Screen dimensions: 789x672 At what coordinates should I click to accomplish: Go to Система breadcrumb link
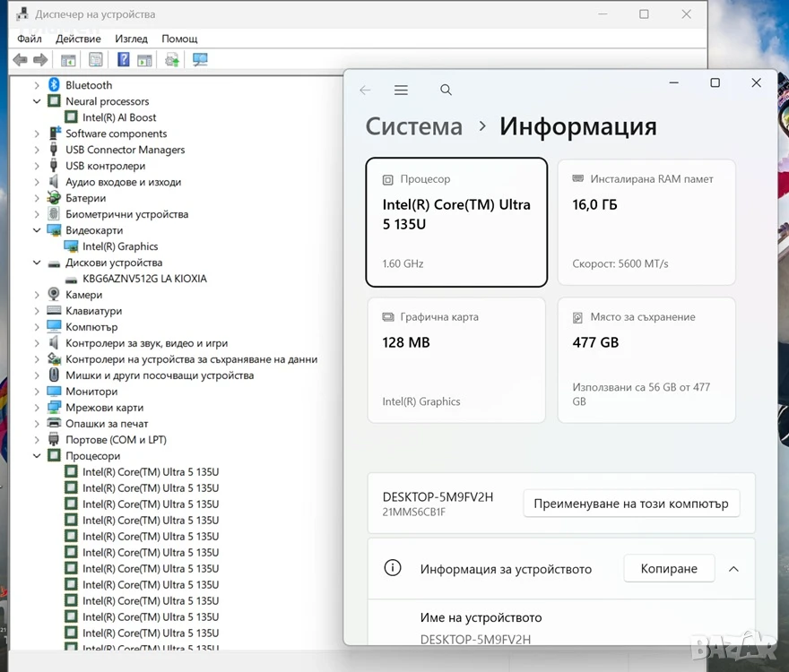tap(413, 126)
